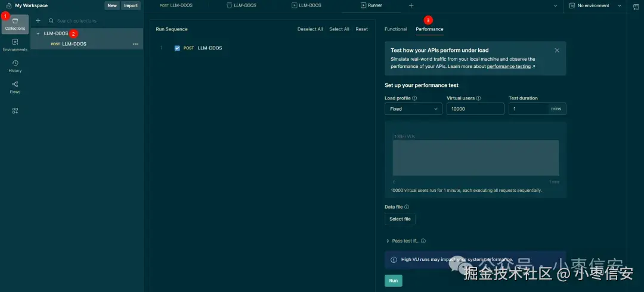
Task: Switch to the Performance tab
Action: click(x=429, y=29)
